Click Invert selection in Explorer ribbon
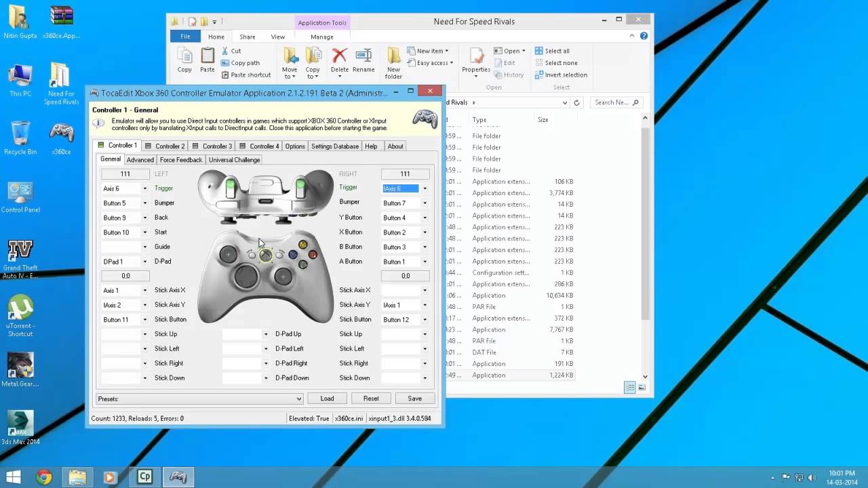Image resolution: width=868 pixels, height=488 pixels. (x=561, y=75)
